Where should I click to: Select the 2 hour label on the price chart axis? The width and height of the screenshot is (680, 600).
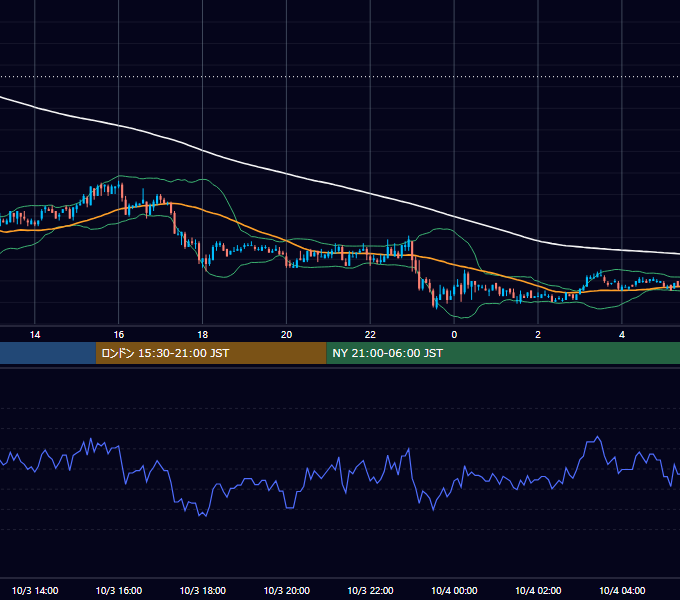538,335
